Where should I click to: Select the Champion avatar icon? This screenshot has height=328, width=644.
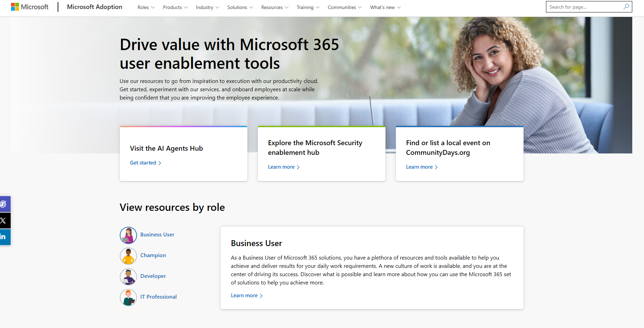click(x=128, y=256)
